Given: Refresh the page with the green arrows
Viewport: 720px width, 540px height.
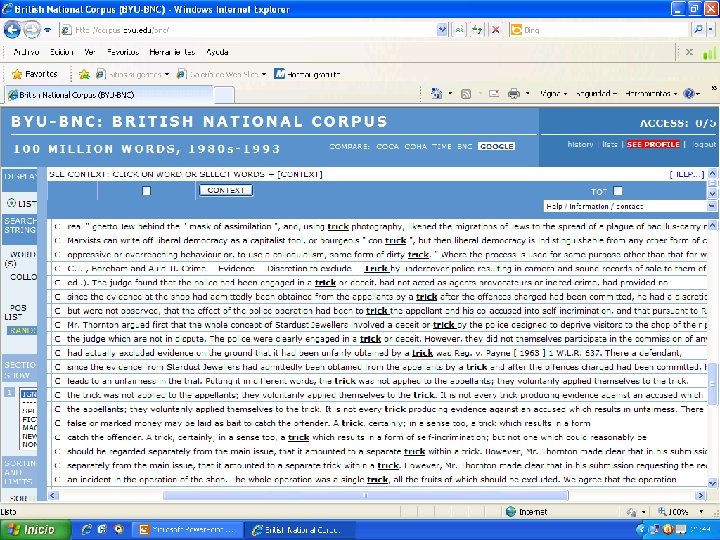Looking at the screenshot, I should point(478,30).
